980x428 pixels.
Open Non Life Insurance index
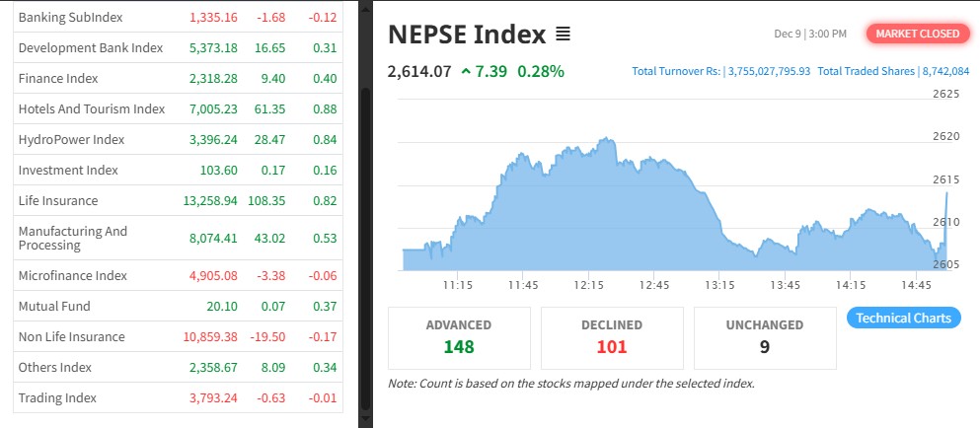(71, 336)
